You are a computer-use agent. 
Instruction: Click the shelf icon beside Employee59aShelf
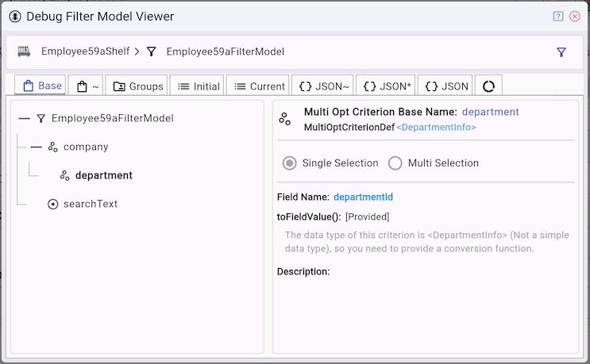point(25,52)
